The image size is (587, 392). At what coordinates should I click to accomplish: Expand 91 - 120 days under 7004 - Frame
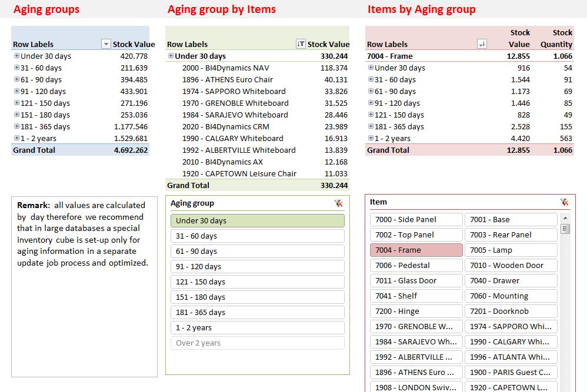pos(371,103)
